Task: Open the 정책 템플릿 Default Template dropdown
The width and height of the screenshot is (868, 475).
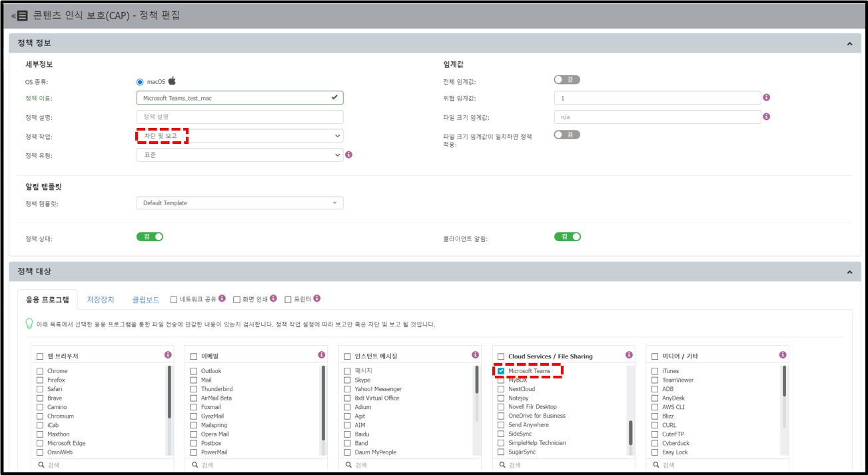Action: tap(239, 203)
